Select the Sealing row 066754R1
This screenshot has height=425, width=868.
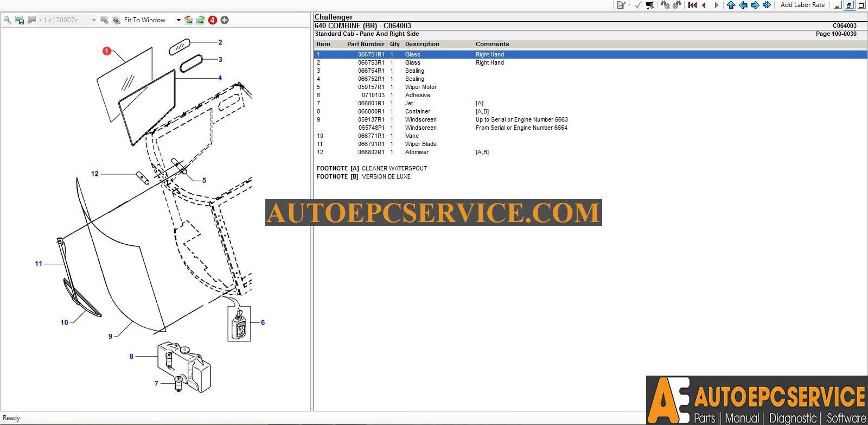pos(590,71)
